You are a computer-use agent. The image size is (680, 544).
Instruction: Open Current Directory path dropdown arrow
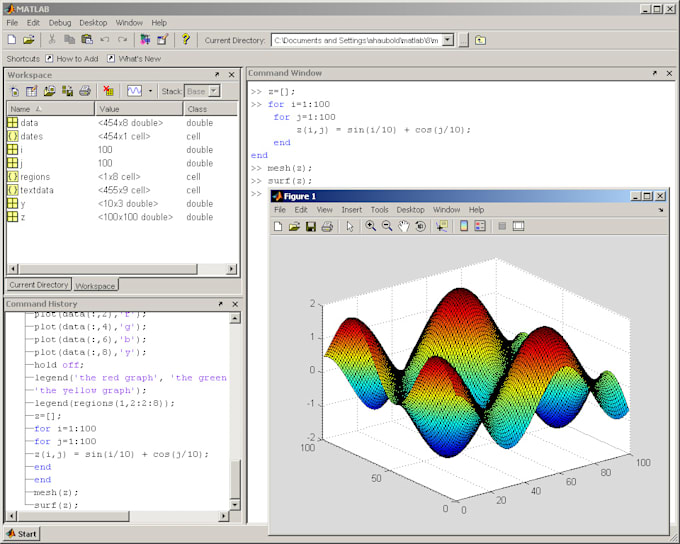tap(448, 40)
